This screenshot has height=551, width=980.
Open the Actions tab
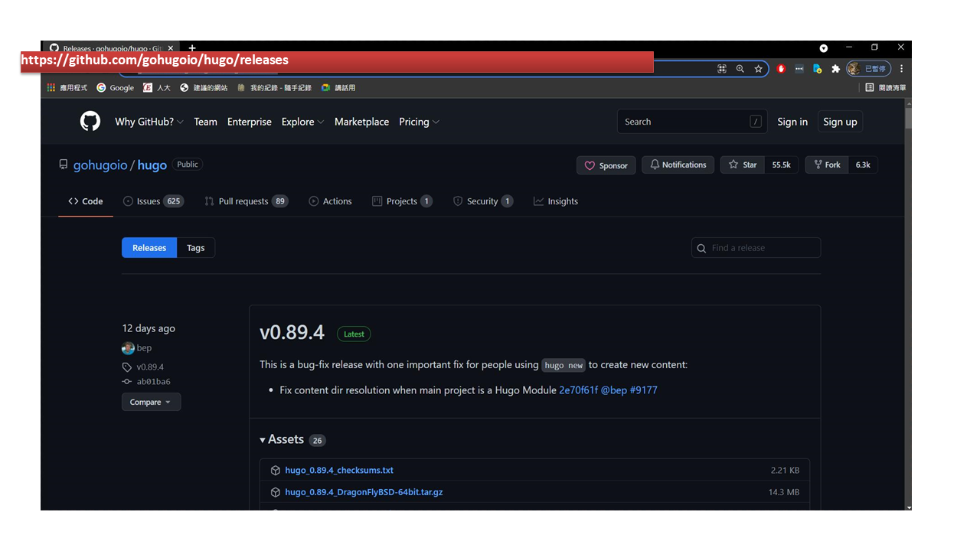[330, 201]
